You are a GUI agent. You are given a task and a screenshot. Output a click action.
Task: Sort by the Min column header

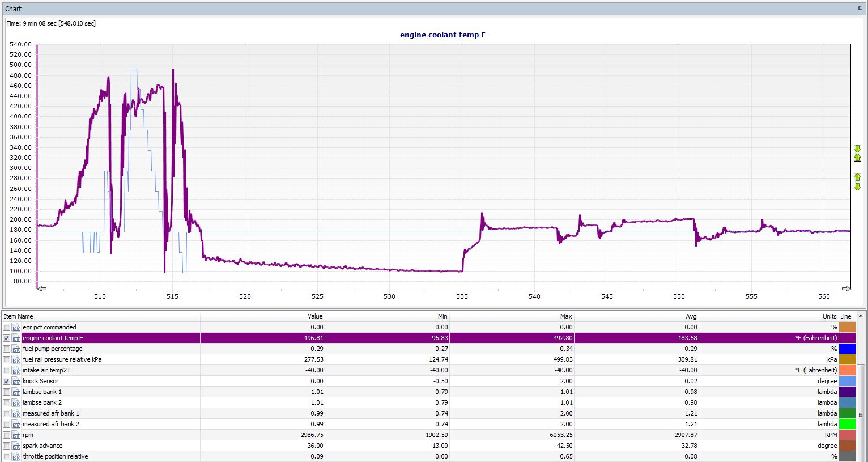pos(387,316)
